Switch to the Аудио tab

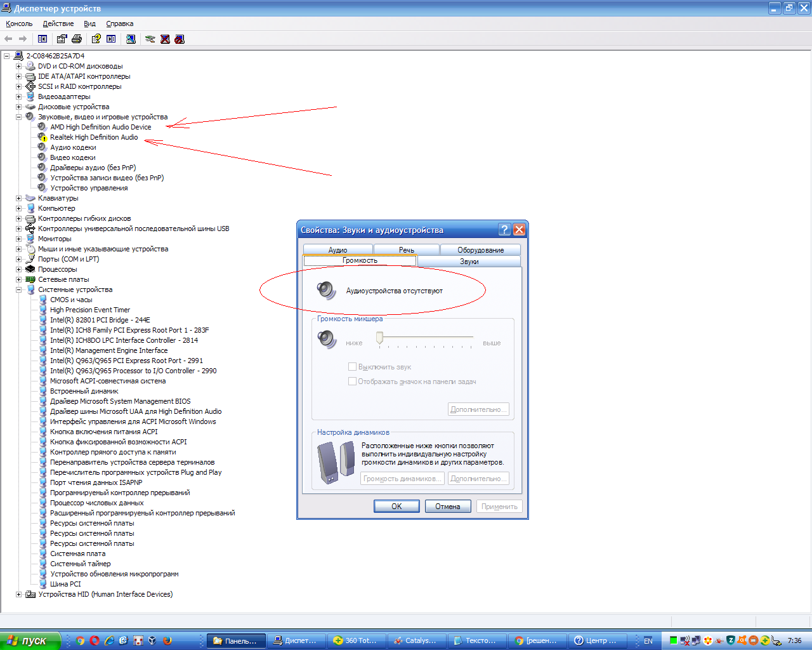(x=338, y=249)
